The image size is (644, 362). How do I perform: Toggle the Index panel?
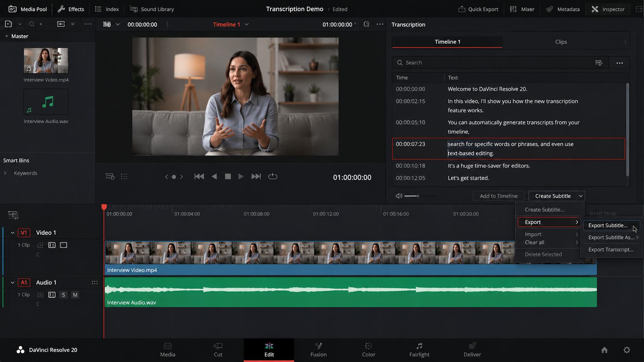pyautogui.click(x=107, y=9)
